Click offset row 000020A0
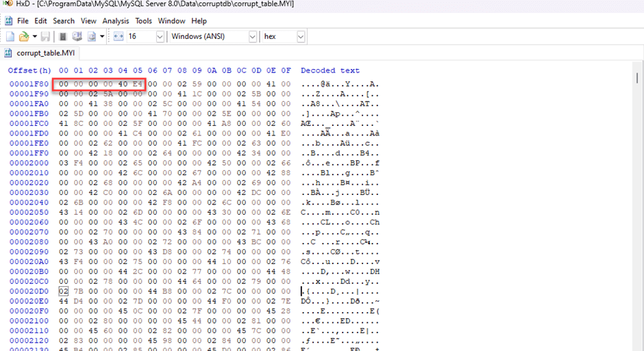The width and height of the screenshot is (644, 351). 29,261
